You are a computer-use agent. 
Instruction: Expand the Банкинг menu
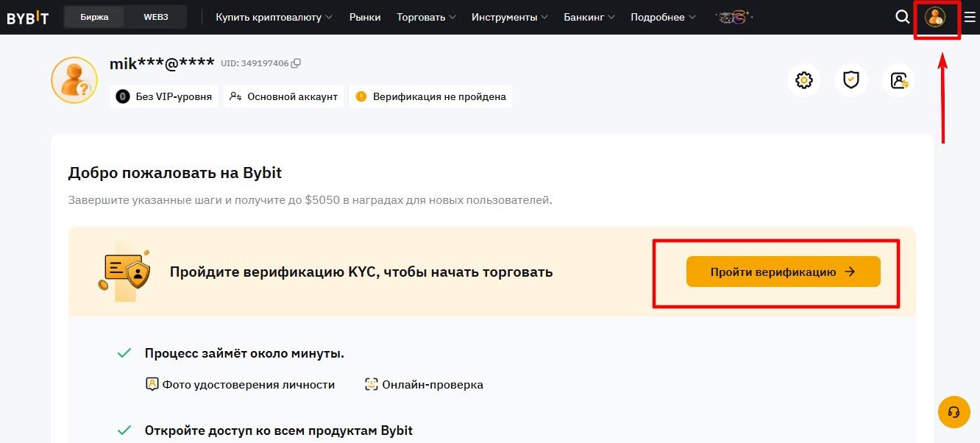tap(589, 17)
